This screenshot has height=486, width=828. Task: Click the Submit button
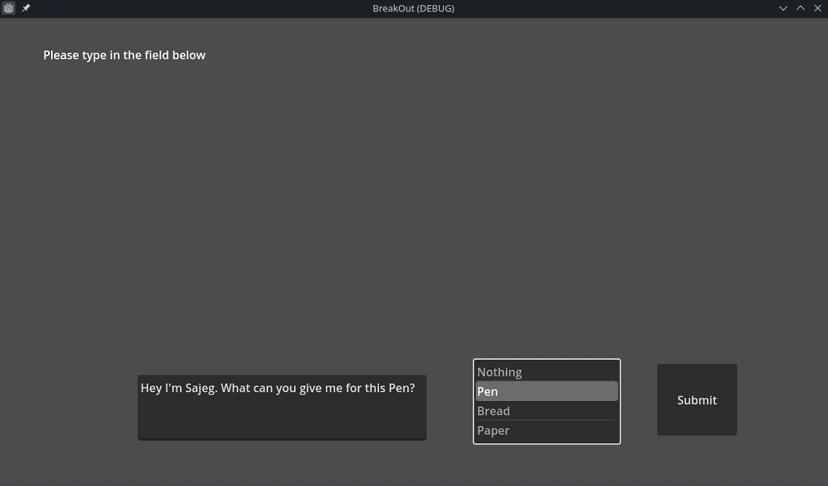(697, 400)
